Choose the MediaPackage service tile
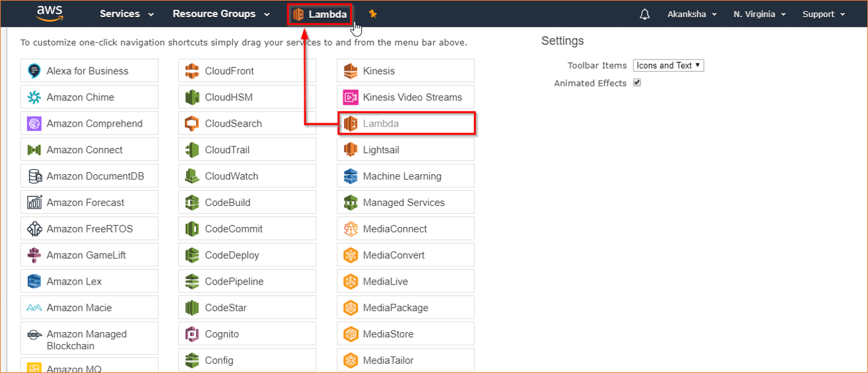This screenshot has width=868, height=373. (x=406, y=308)
